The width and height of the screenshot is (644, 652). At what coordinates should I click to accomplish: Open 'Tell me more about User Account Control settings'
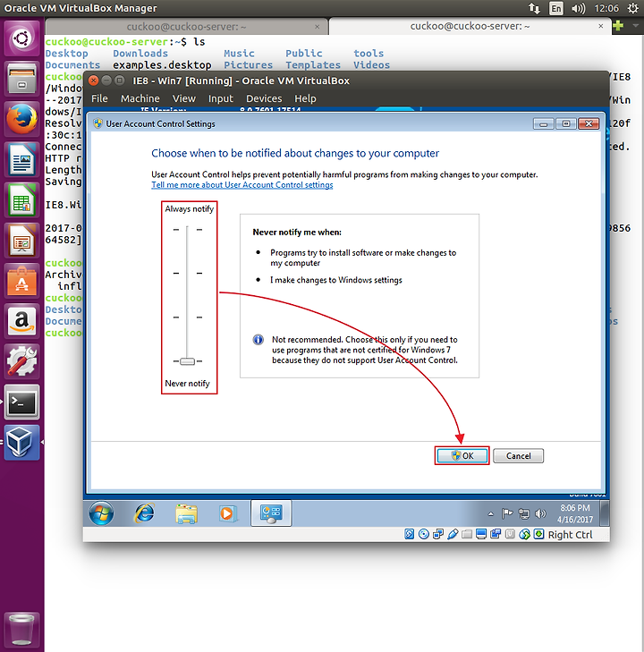242,185
